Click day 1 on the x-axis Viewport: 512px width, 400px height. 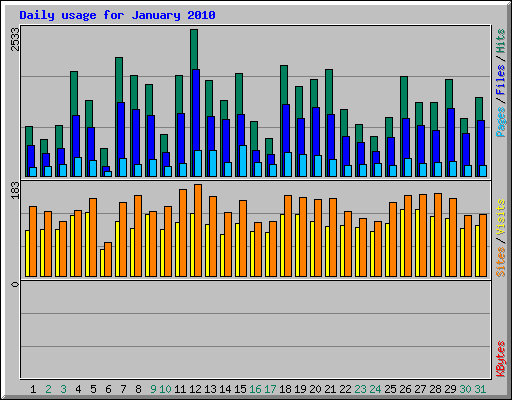pos(33,389)
